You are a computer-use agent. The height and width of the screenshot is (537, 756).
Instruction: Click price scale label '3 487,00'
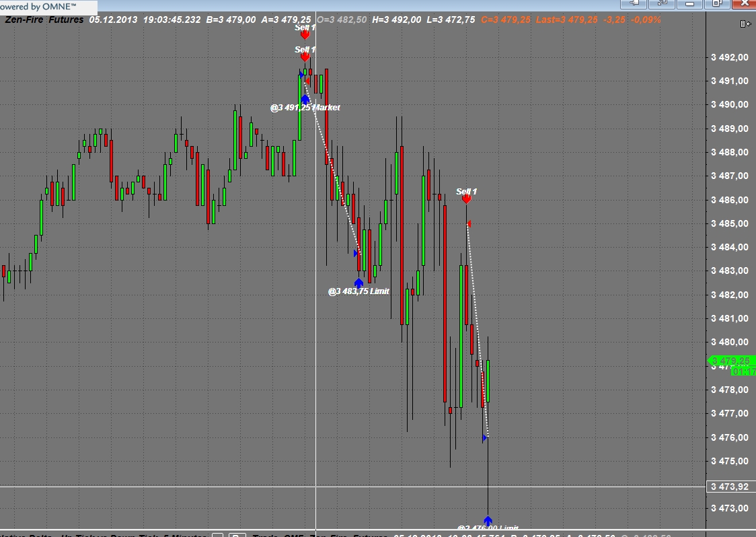click(730, 176)
